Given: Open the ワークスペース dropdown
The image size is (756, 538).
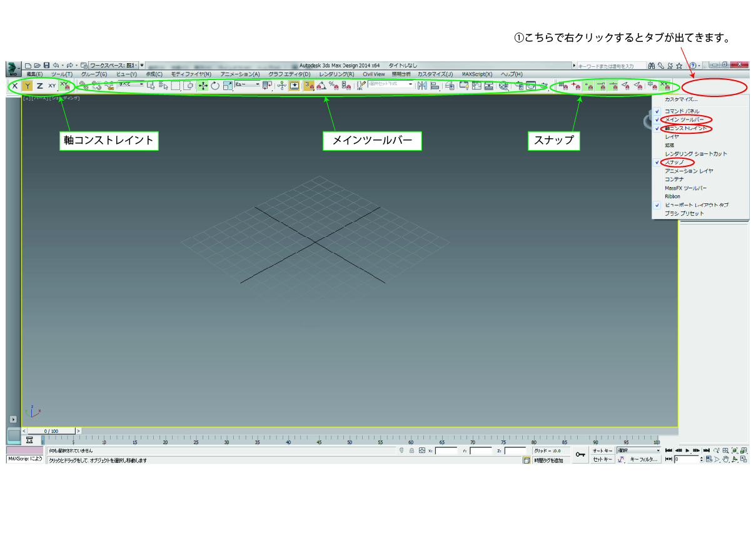Looking at the screenshot, I should 114,65.
